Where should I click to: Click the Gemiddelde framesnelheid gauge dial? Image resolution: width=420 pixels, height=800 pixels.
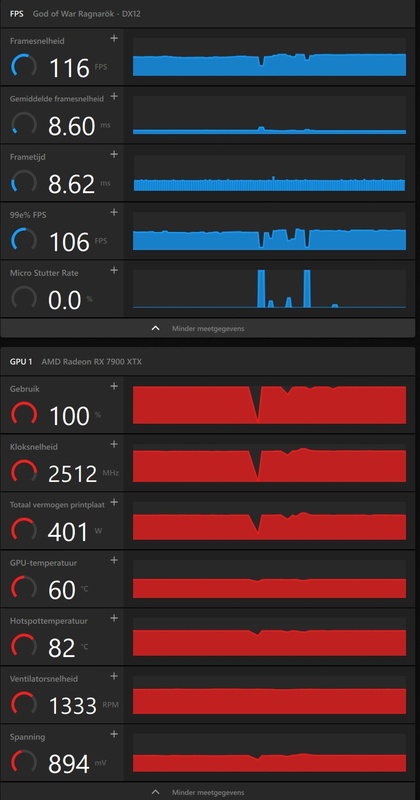click(x=23, y=125)
